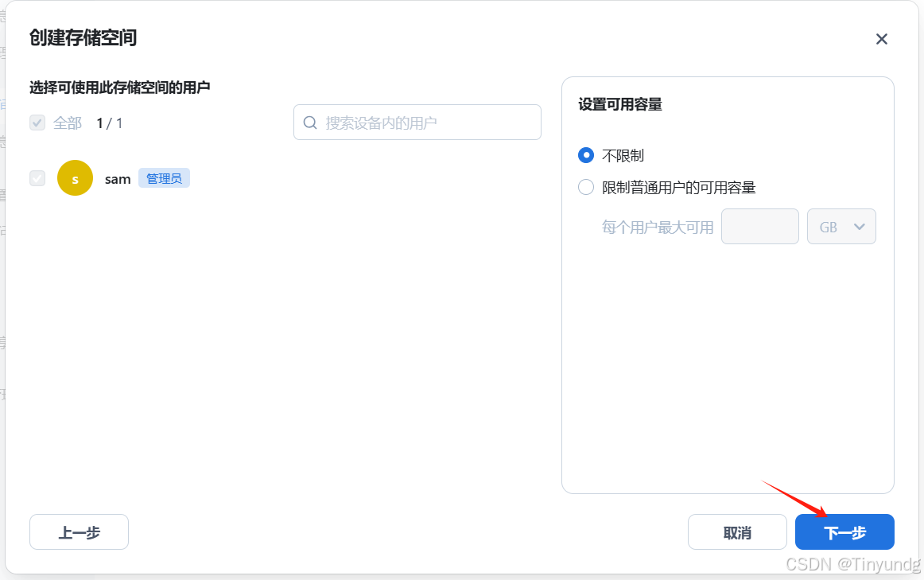Click the search magnifier icon

[x=310, y=122]
